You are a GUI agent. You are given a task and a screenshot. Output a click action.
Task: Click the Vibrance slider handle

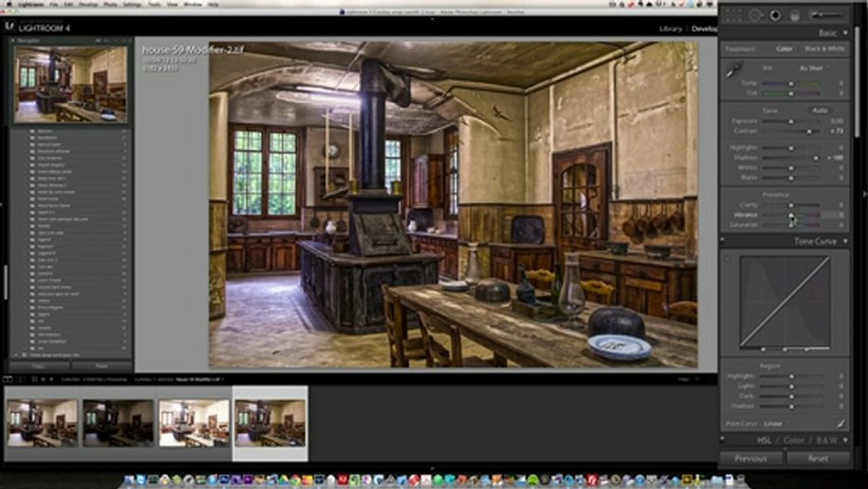point(791,215)
